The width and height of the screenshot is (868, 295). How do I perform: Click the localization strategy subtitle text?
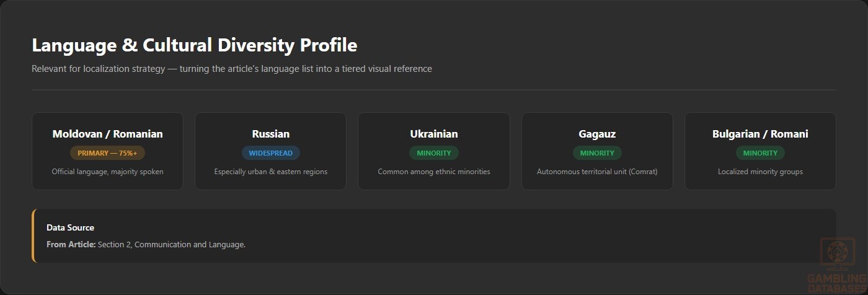(232, 69)
